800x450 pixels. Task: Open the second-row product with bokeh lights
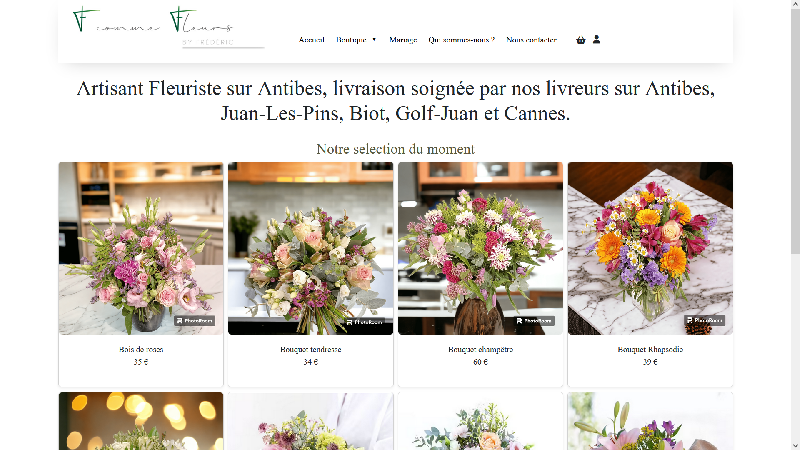tap(141, 421)
